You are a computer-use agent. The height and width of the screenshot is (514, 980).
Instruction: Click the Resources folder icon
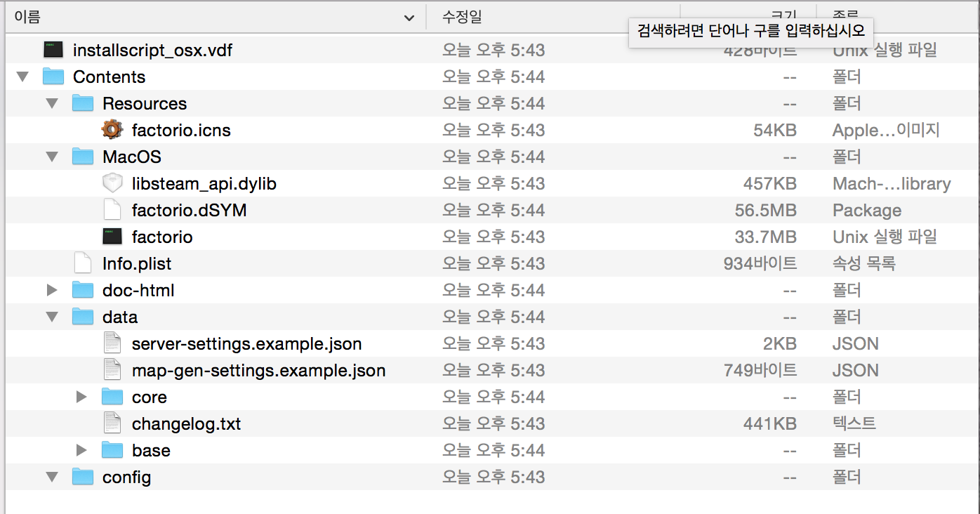coord(83,103)
